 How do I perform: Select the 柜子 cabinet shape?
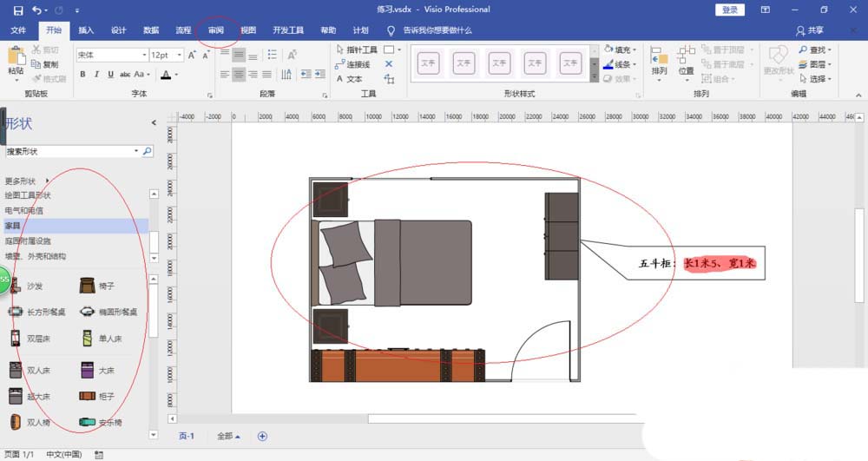click(x=97, y=396)
